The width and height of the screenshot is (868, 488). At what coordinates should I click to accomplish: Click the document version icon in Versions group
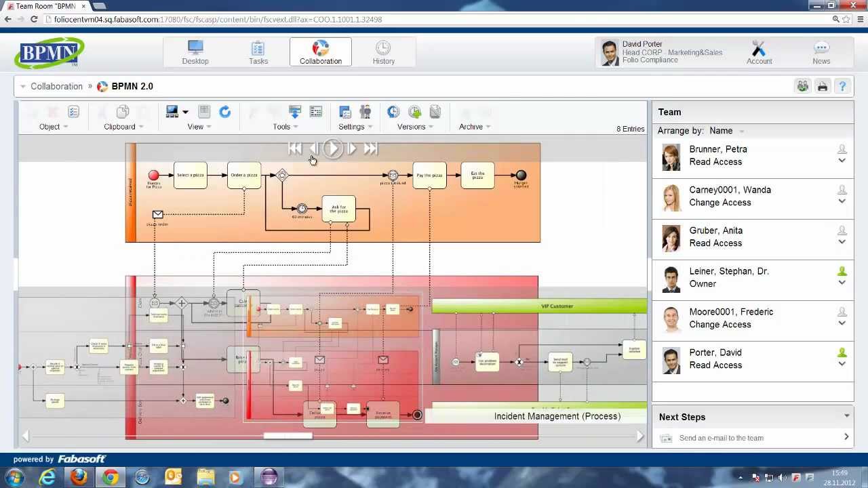pyautogui.click(x=435, y=111)
